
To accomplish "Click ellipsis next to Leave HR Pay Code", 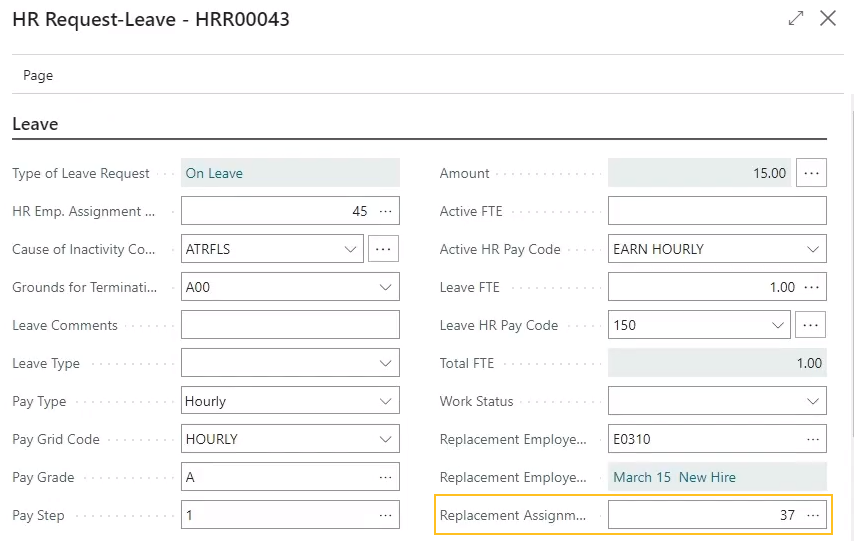I will 812,325.
